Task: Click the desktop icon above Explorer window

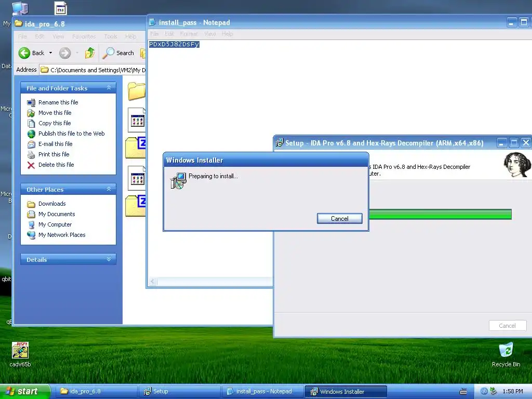Action: coord(61,8)
